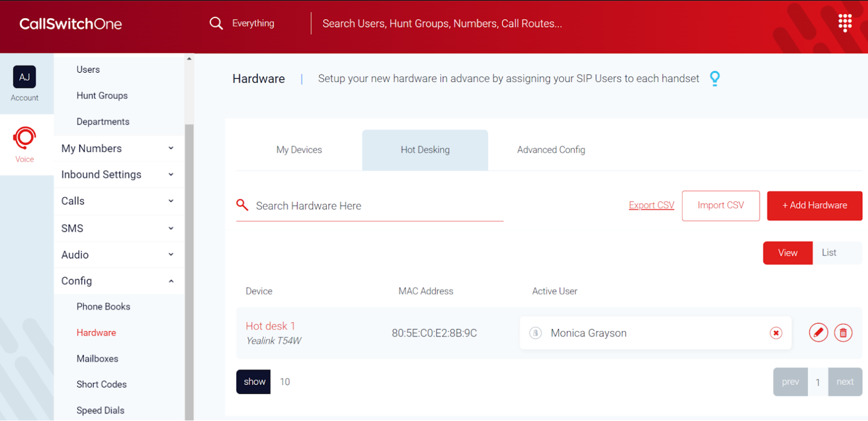Viewport: 868px width, 421px height.
Task: Select the Voice headset icon
Action: click(x=24, y=138)
